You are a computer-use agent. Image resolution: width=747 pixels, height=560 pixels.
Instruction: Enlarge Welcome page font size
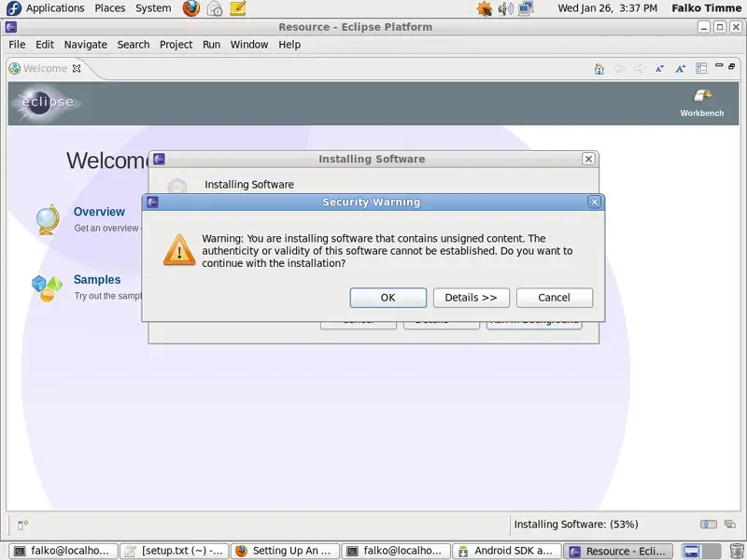tap(681, 69)
